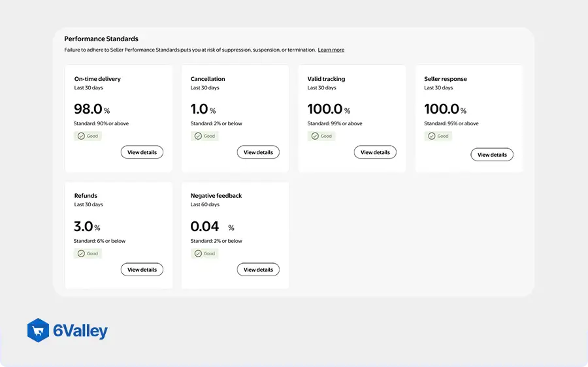Click the Good checkmark icon under Refunds
This screenshot has height=367, width=588.
coord(81,253)
